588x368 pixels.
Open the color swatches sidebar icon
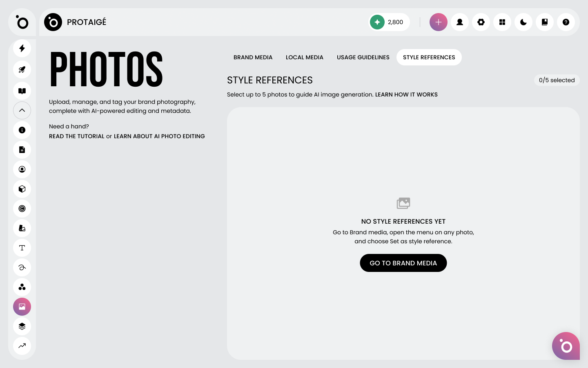(22, 228)
